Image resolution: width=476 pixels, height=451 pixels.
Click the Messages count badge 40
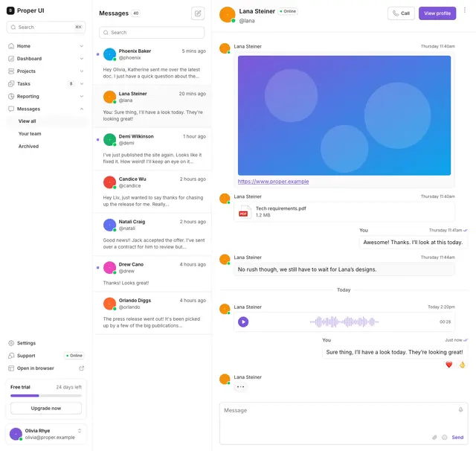coord(135,13)
